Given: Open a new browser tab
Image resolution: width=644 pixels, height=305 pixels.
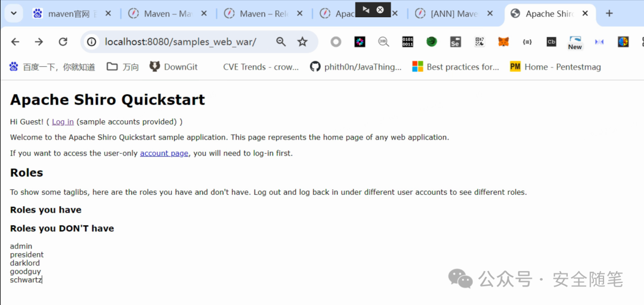Looking at the screenshot, I should pyautogui.click(x=609, y=14).
